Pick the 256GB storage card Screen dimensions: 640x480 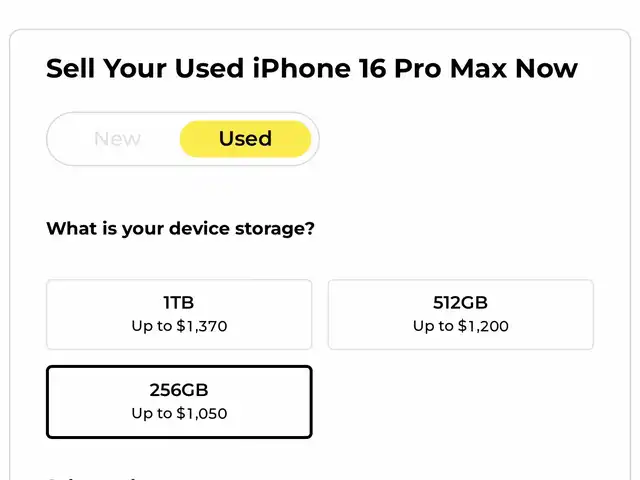179,401
